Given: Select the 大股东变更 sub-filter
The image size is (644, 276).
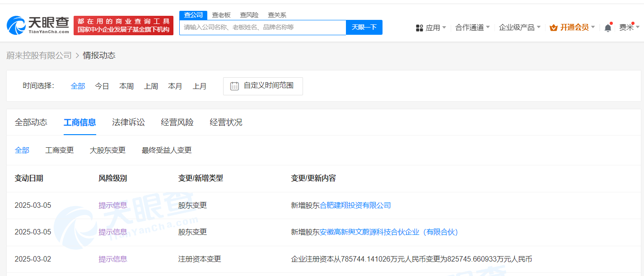Looking at the screenshot, I should tap(107, 150).
